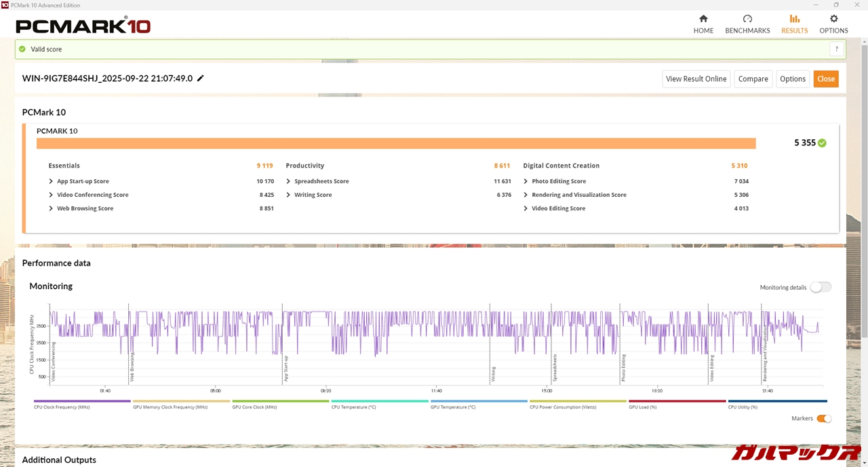Turn on the Monitoring details toggle

pyautogui.click(x=821, y=287)
